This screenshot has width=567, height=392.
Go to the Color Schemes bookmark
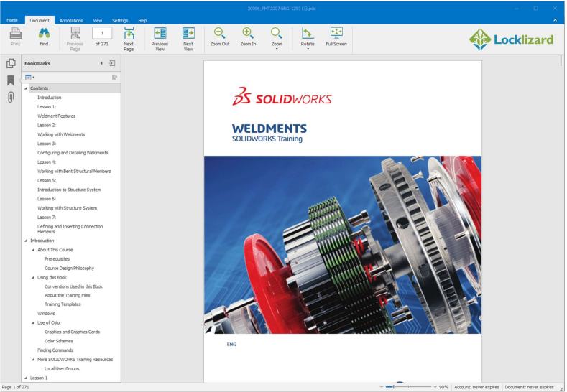click(59, 342)
